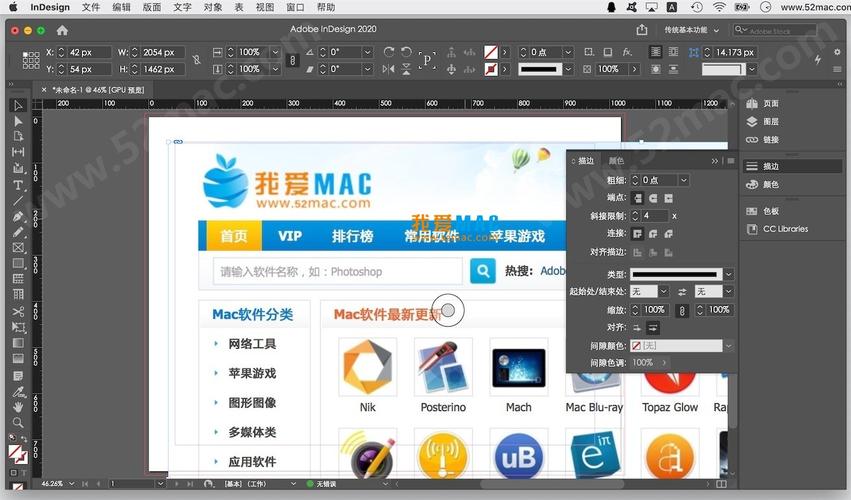Select the Line tool
This screenshot has width=851, height=500.
point(18,200)
